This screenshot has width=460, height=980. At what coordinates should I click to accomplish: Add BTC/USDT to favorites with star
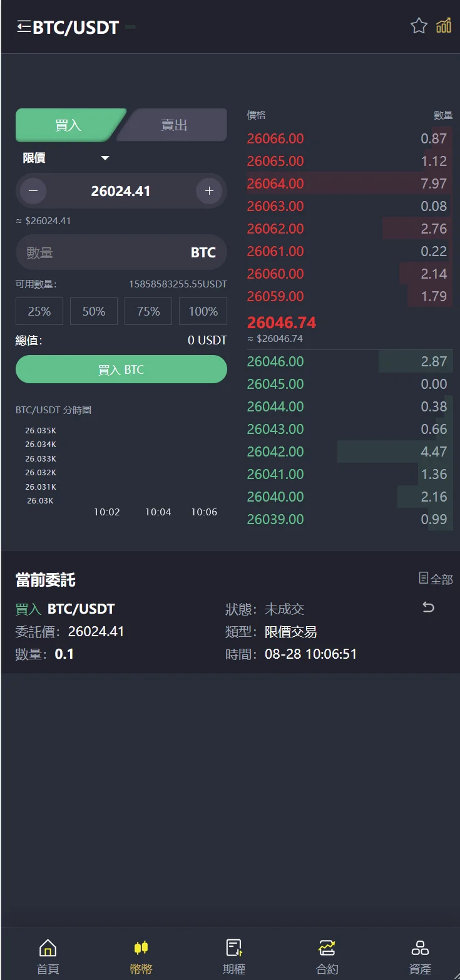coord(419,26)
